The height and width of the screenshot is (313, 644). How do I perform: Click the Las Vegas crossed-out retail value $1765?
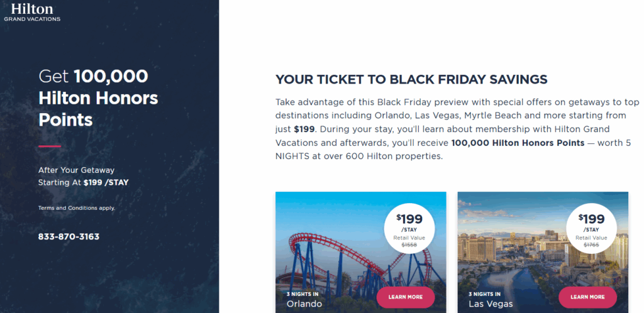(x=591, y=244)
